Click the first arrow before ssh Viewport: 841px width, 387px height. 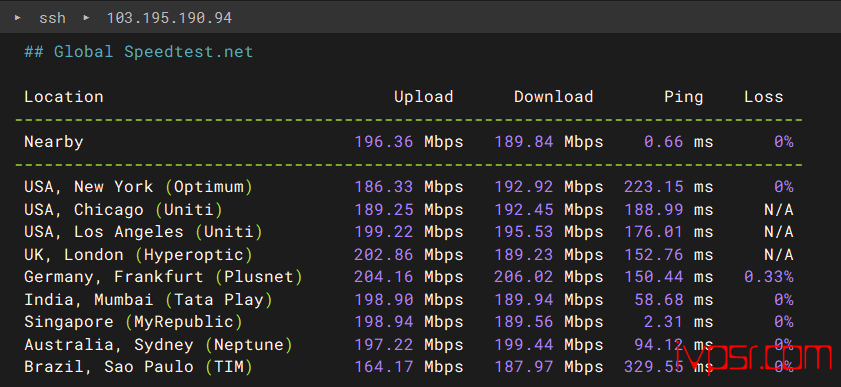pos(18,18)
